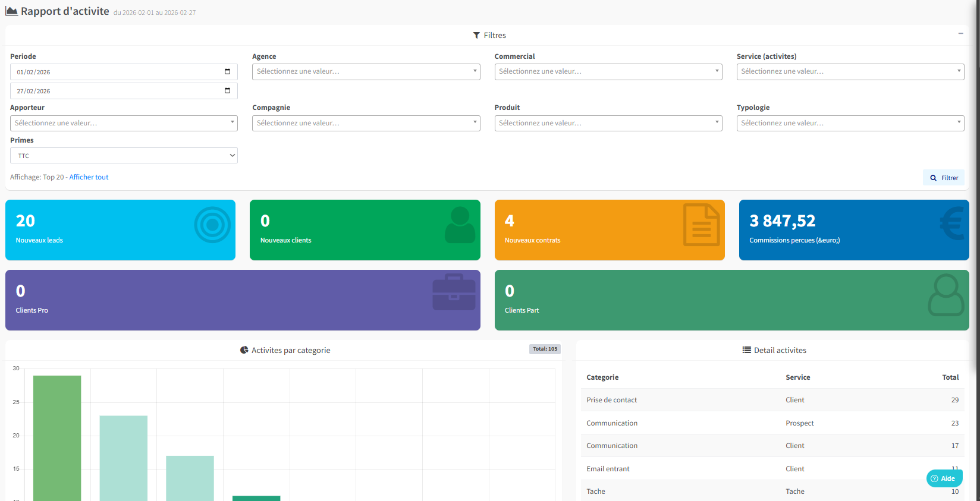The image size is (980, 501).
Task: Click the document icon on Nouveaux contrats card
Action: [x=701, y=225]
